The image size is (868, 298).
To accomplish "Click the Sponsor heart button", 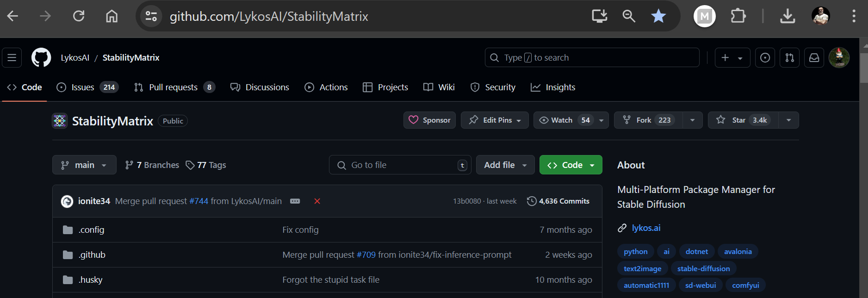I will [x=429, y=120].
